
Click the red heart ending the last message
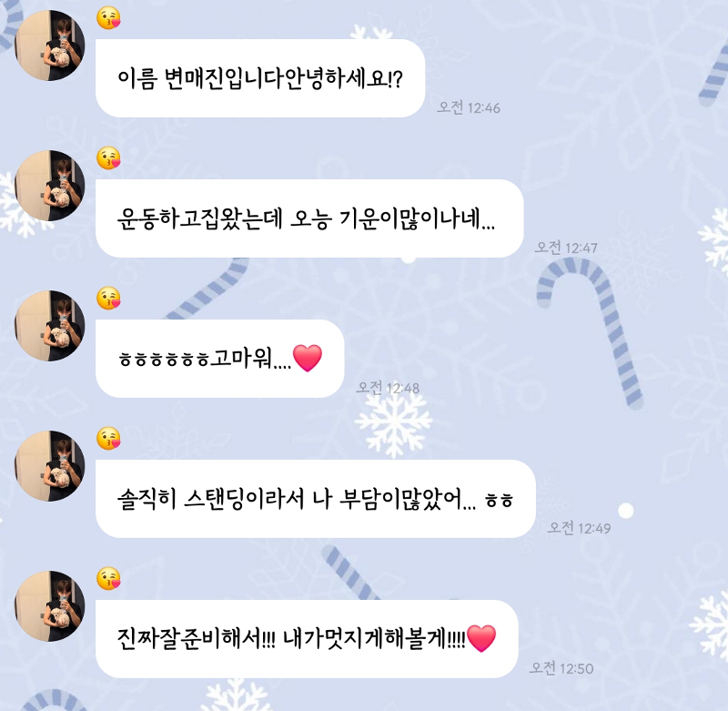coord(481,638)
